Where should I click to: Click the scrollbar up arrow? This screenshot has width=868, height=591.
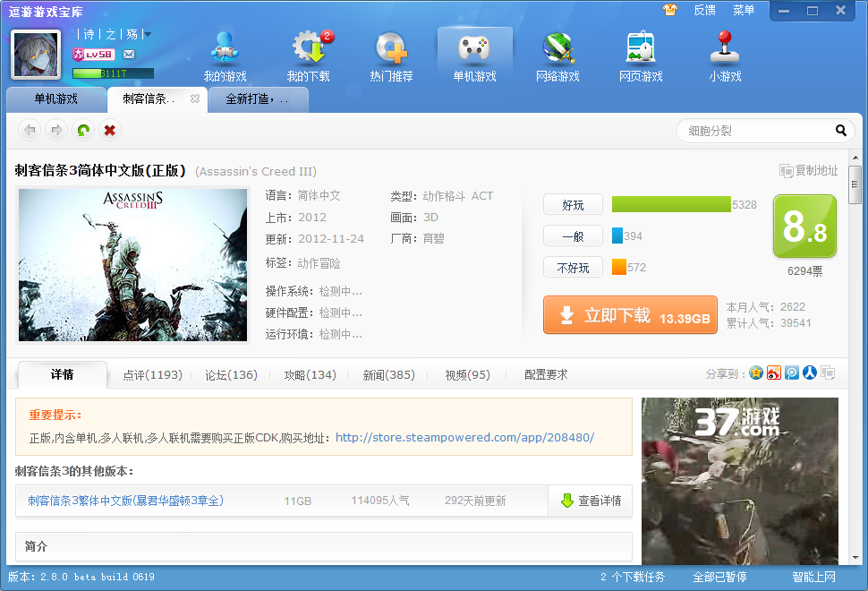(x=855, y=157)
